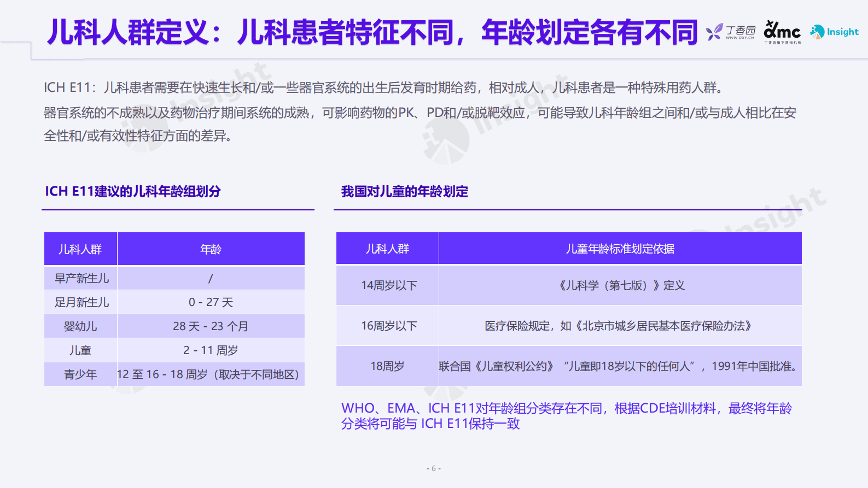Click the Insight logo at top right
This screenshot has height=488, width=868.
(835, 32)
